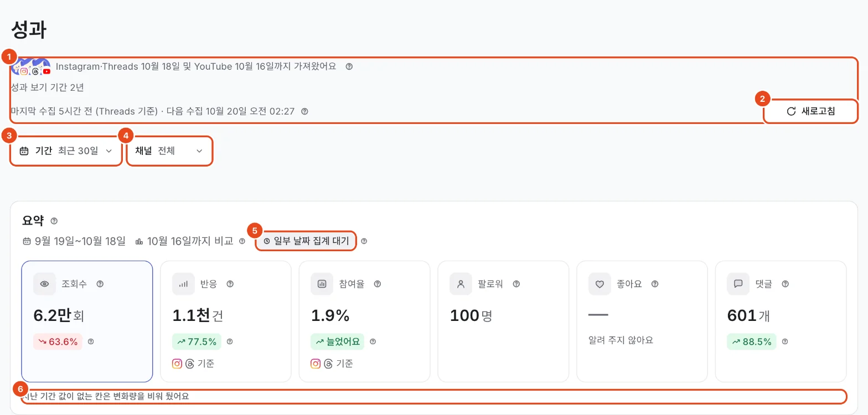Open help icon beside 10월 16일까지 비교
Image resolution: width=868 pixels, height=415 pixels.
point(242,241)
